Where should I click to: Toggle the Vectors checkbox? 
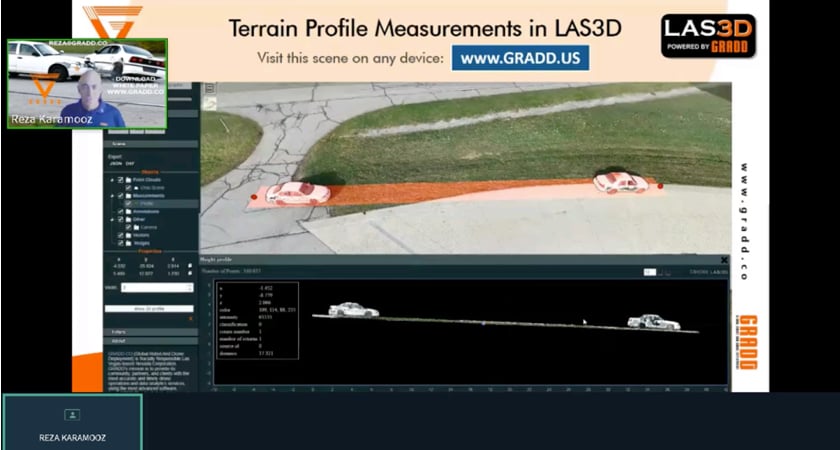coord(121,236)
